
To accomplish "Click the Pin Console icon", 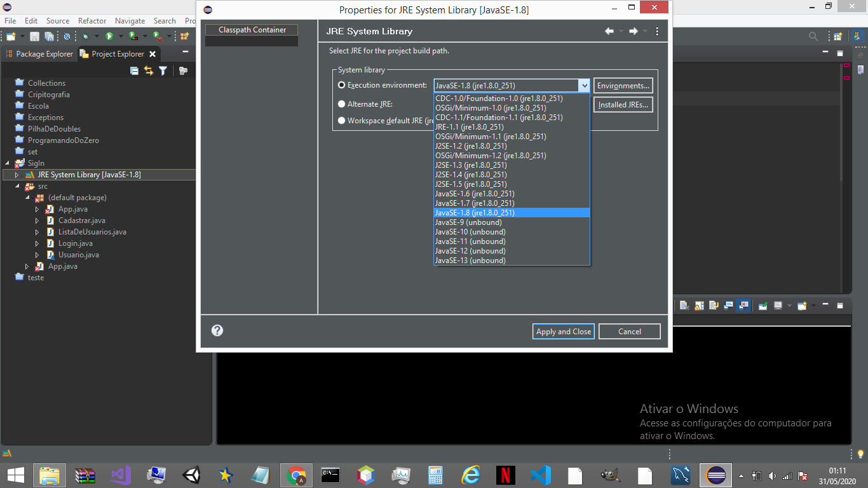I will tap(763, 306).
